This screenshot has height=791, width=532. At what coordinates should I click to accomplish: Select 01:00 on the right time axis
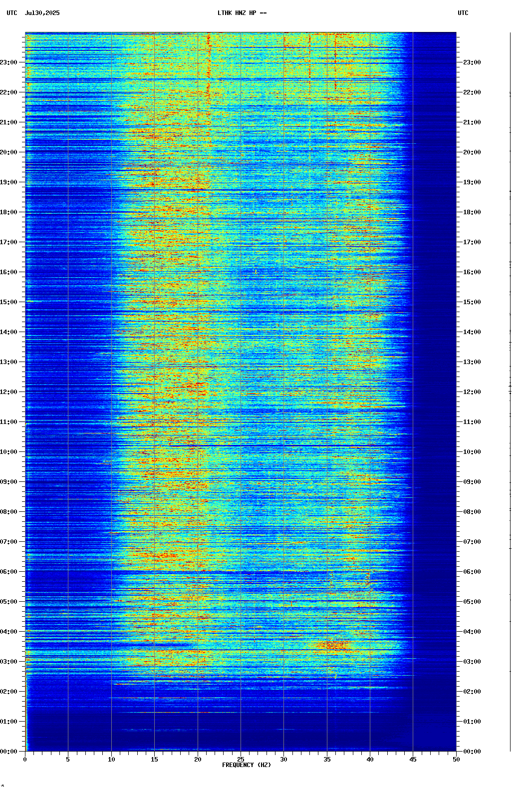[472, 722]
